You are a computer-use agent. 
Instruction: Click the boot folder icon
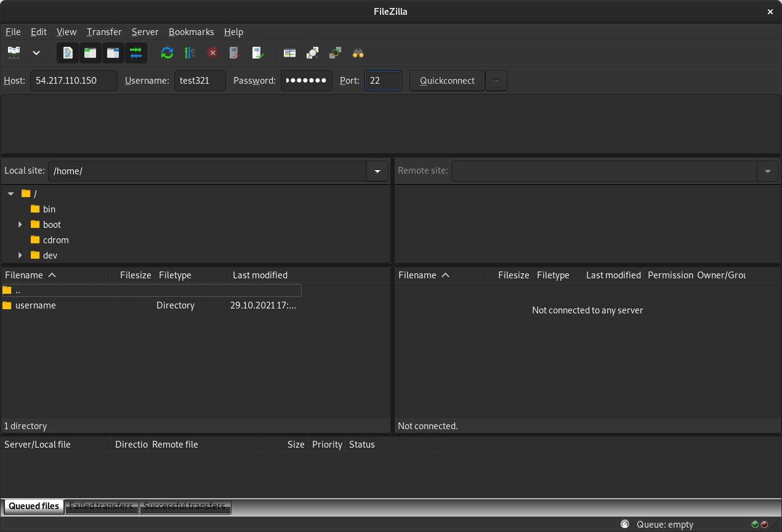point(35,224)
